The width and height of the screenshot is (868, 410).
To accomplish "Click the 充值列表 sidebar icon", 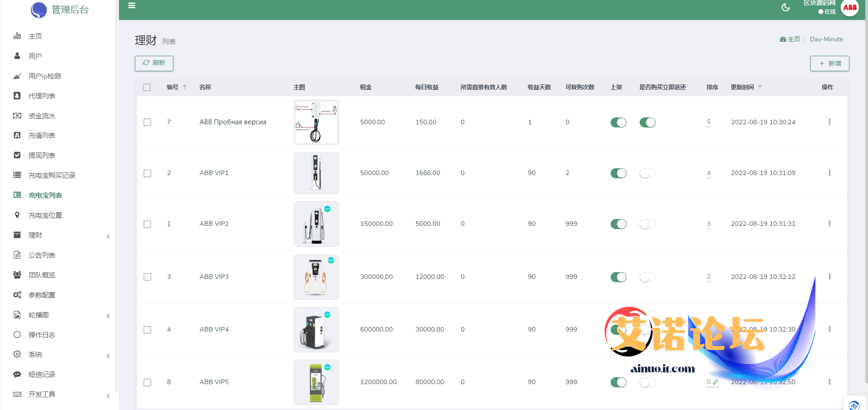I will click(17, 135).
